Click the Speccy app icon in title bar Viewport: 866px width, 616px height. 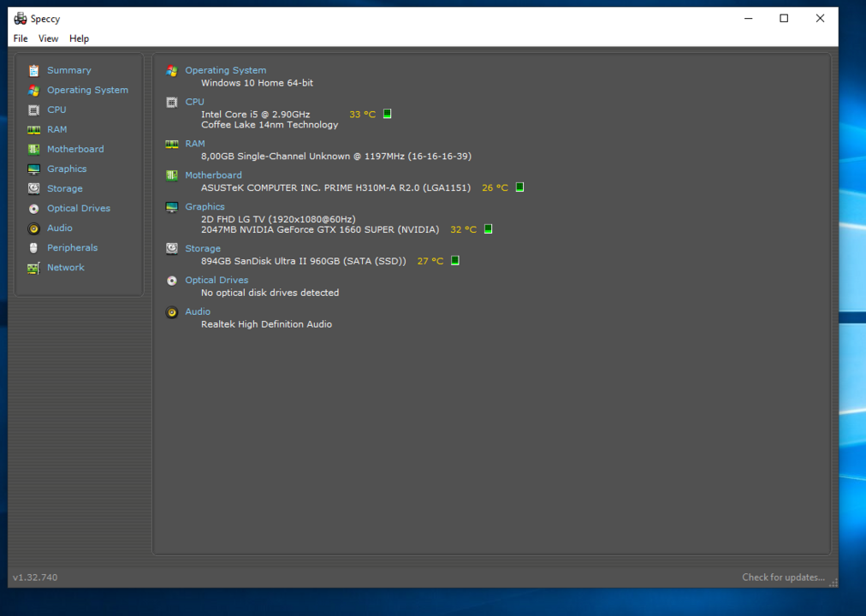click(21, 18)
